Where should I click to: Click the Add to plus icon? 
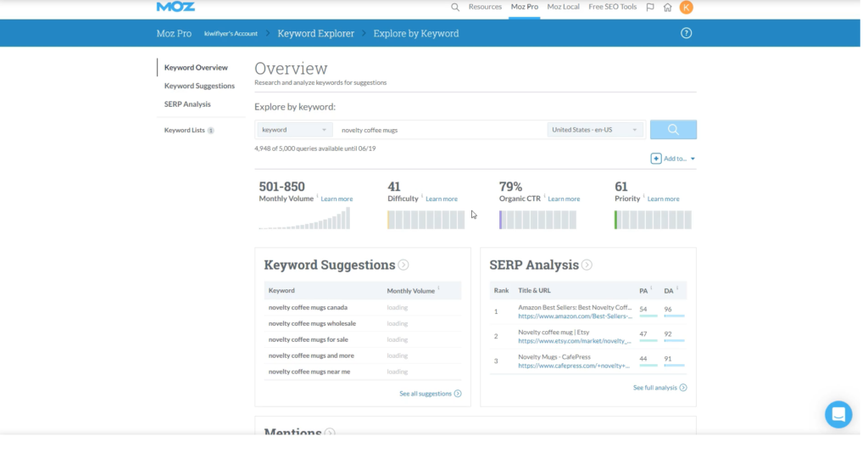656,159
